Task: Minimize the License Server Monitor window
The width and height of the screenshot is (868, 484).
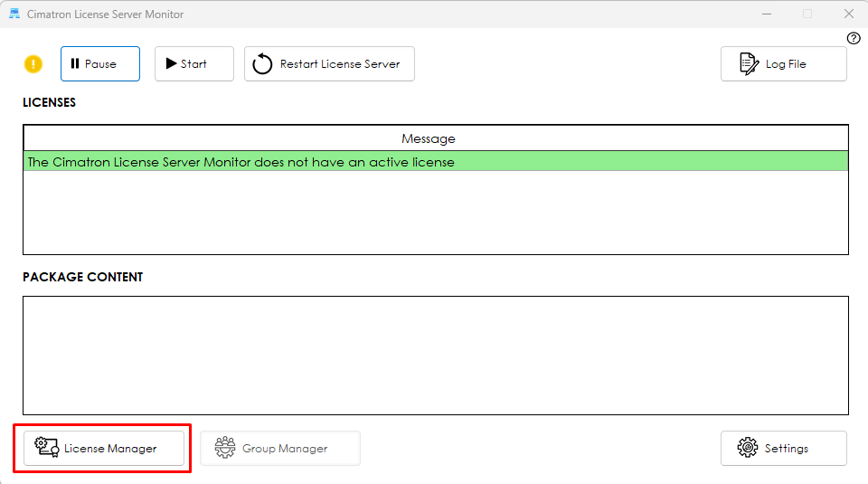Action: pyautogui.click(x=767, y=14)
